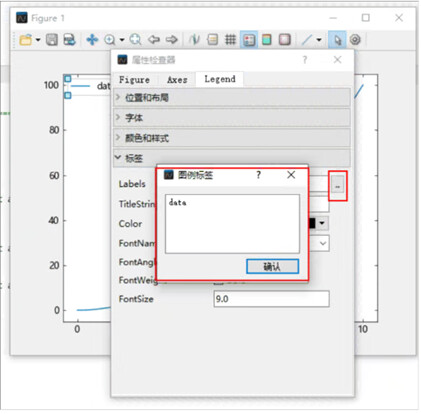
Task: Click the Save As toolbar icon
Action: [69, 40]
